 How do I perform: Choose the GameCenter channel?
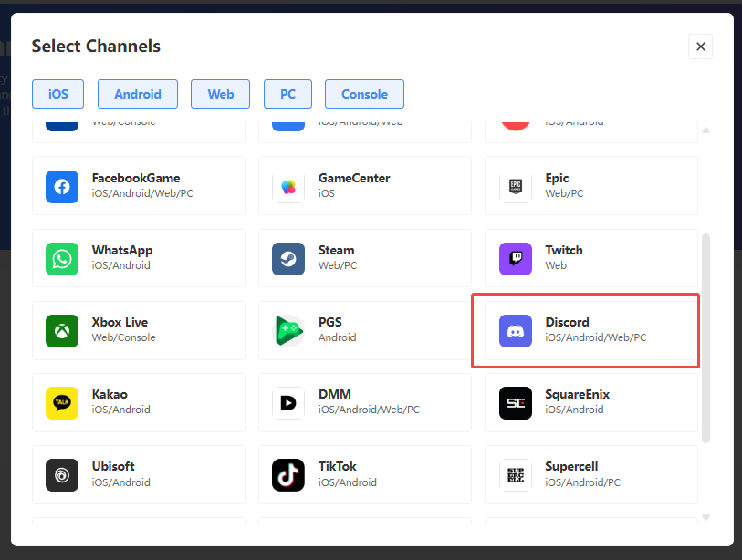tap(364, 186)
